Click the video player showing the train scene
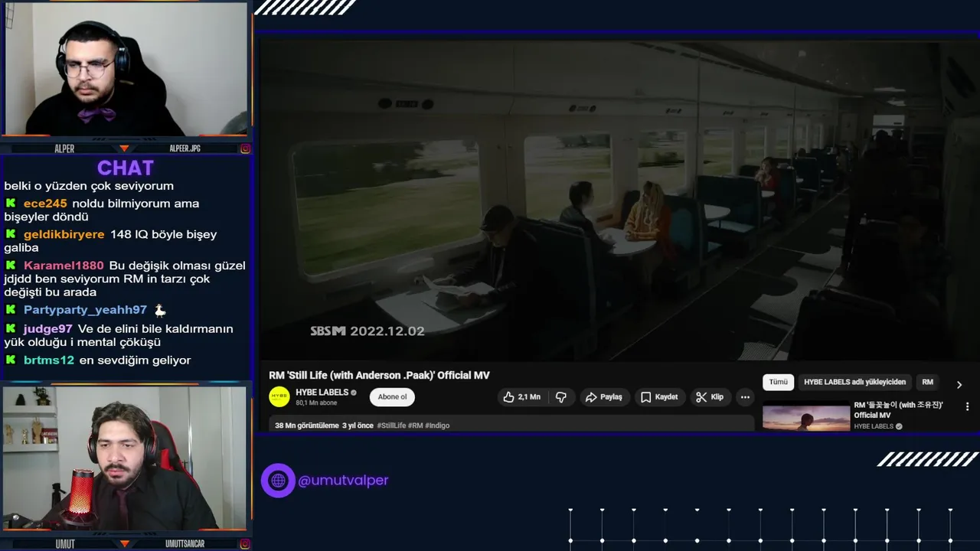Viewport: 980px width, 551px height. [x=618, y=199]
